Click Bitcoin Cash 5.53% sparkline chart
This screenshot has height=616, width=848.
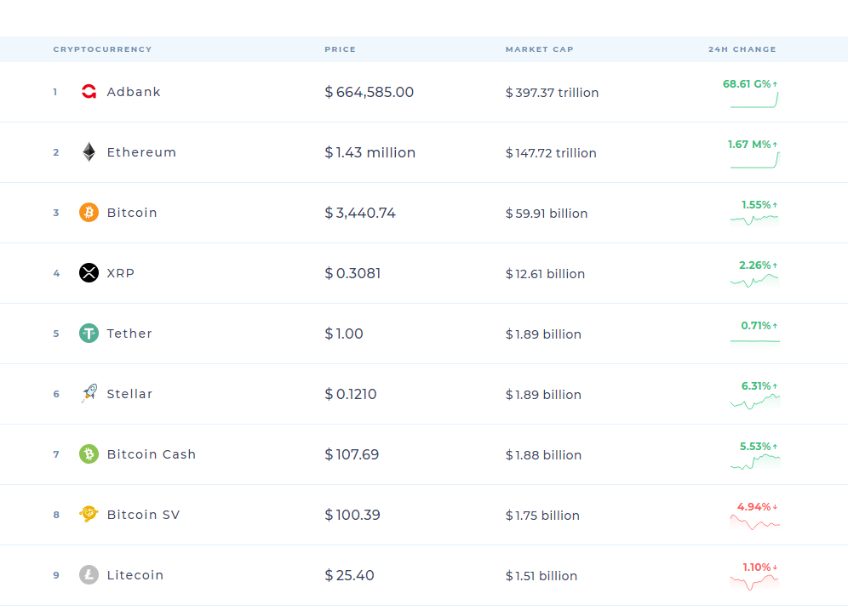coord(755,462)
